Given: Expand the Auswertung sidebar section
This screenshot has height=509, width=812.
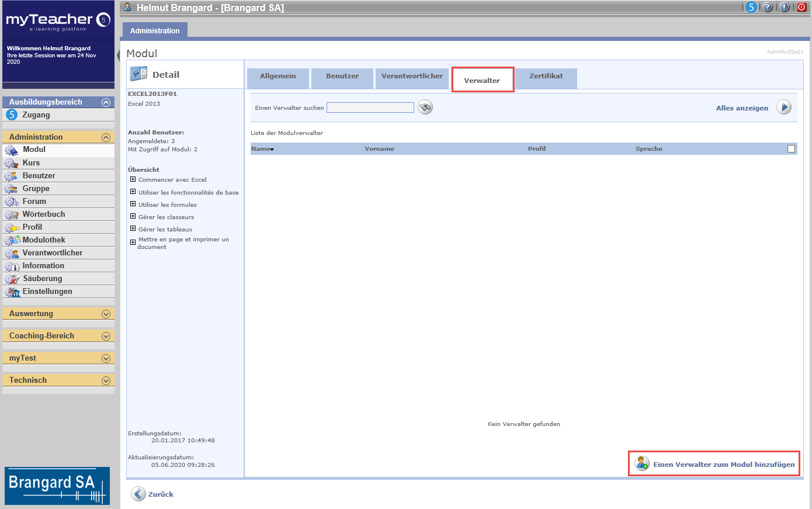Looking at the screenshot, I should point(106,314).
